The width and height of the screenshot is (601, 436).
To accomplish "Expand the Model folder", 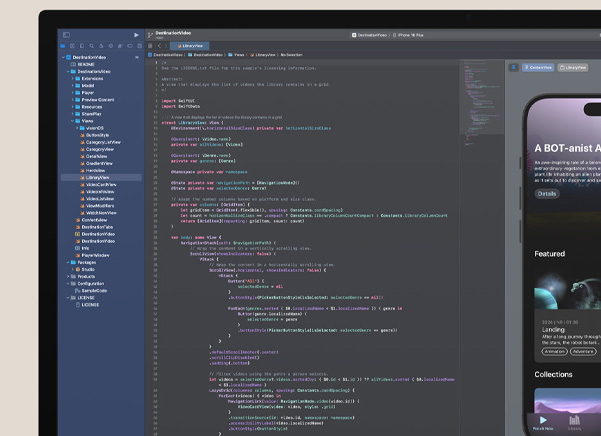I will 72,85.
